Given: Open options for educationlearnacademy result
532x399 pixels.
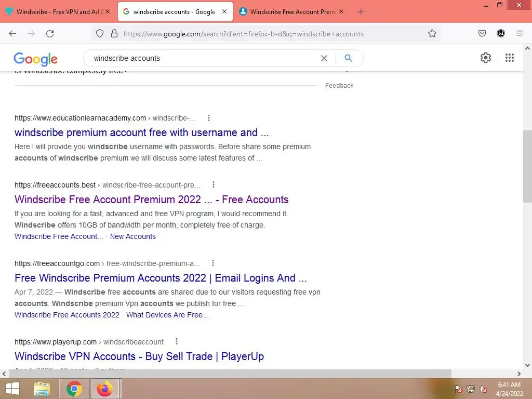Looking at the screenshot, I should (x=209, y=118).
